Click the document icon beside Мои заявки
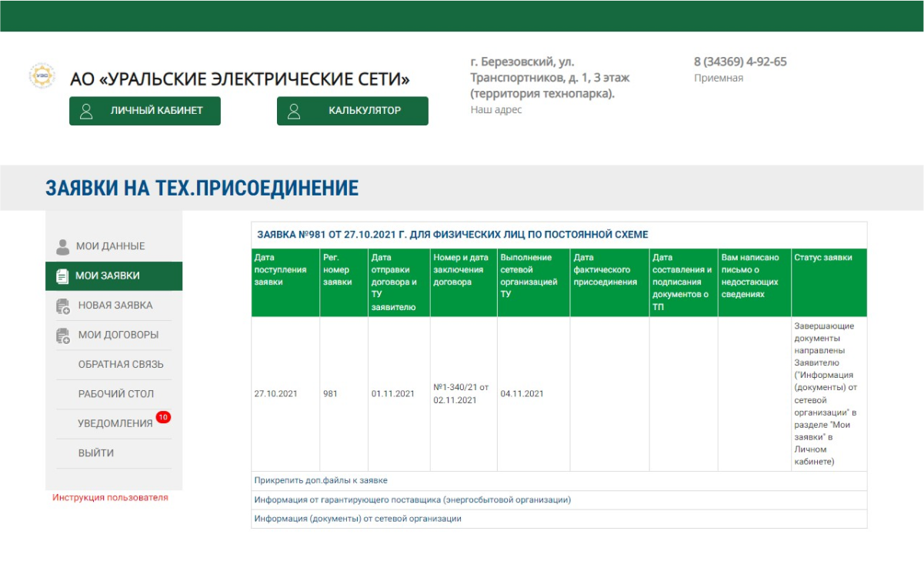This screenshot has height=571, width=924. (62, 276)
